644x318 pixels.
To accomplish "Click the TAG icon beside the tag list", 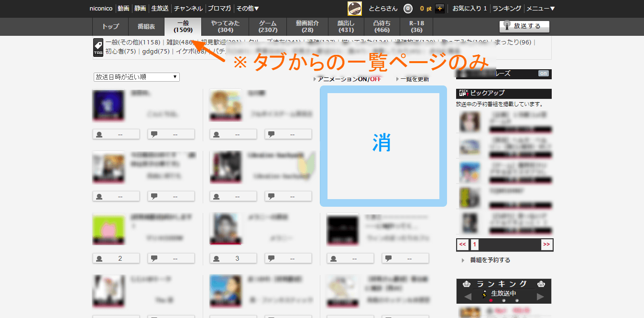I will (98, 47).
